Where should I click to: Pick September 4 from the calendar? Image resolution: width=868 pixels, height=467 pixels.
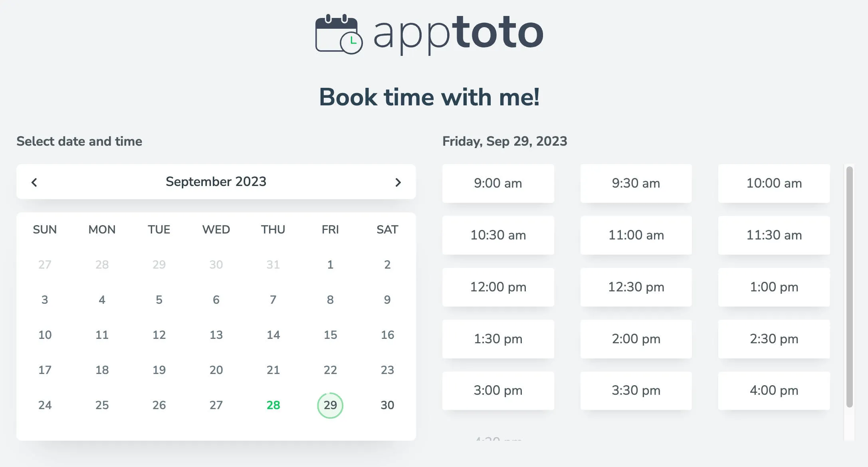click(102, 299)
